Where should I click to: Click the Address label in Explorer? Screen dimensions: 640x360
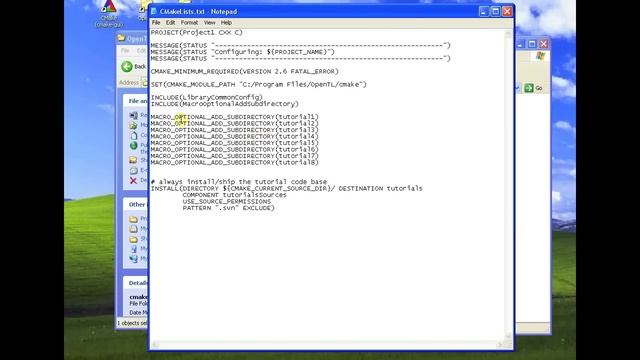coord(129,83)
